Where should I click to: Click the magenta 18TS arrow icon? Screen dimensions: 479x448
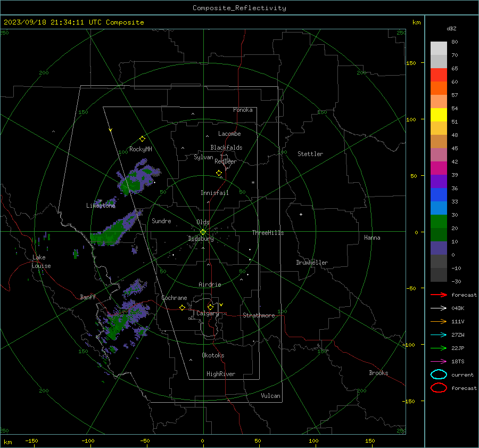[x=439, y=362]
